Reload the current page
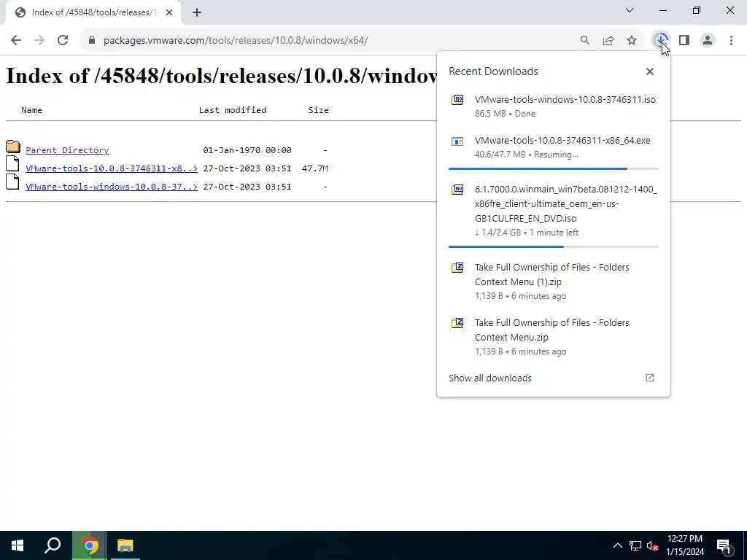Screen dimensions: 747x560 pos(63,41)
